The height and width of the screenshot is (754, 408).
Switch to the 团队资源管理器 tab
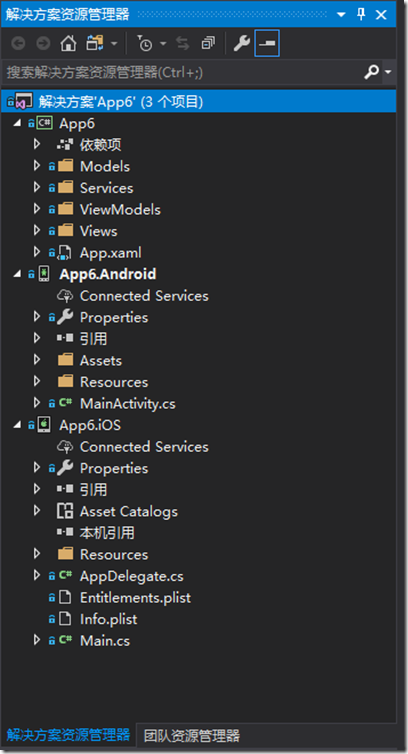(191, 735)
